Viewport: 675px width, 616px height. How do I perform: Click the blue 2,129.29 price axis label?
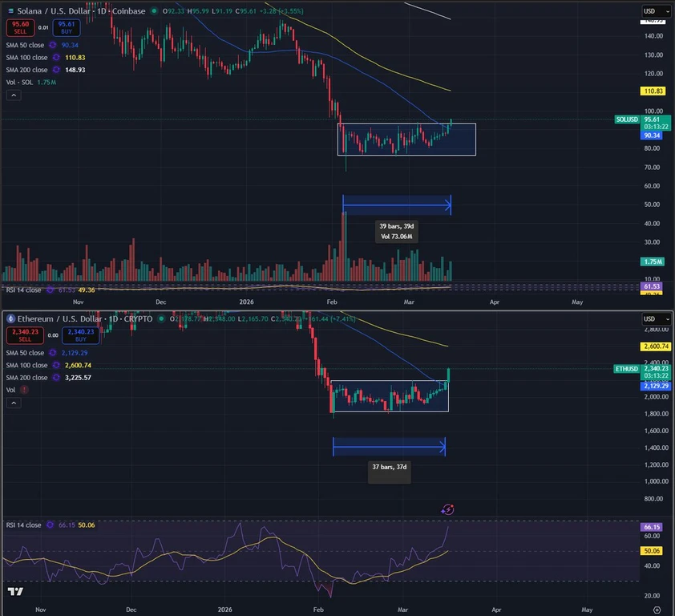click(x=656, y=386)
